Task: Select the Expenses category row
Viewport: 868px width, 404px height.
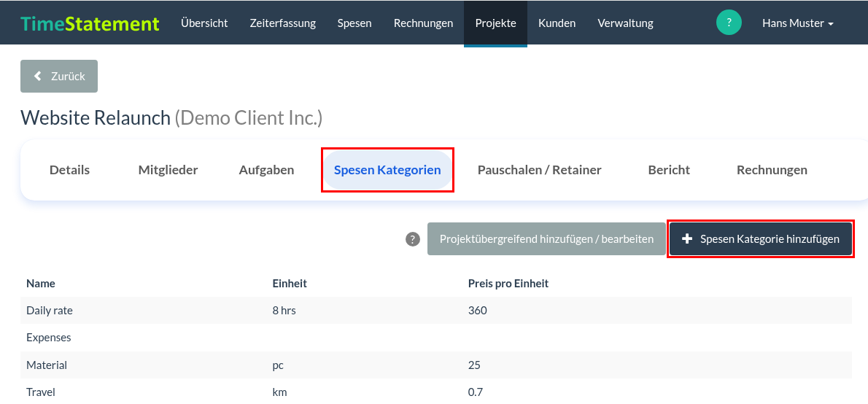Action: coord(436,338)
